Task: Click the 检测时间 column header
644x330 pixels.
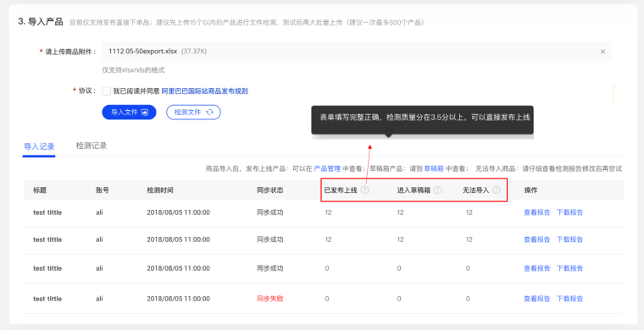Action: coord(160,190)
